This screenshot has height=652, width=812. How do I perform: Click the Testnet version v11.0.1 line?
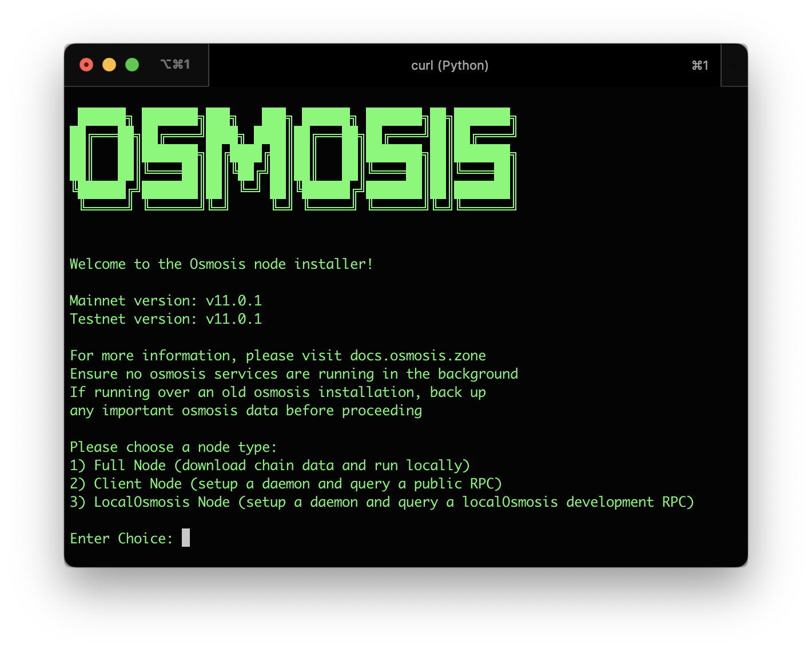[166, 319]
